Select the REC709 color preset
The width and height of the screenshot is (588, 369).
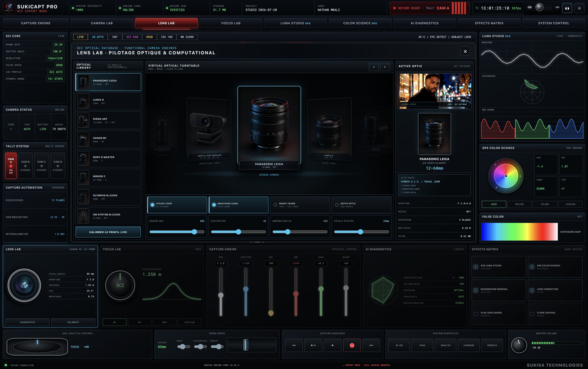pyautogui.click(x=519, y=204)
